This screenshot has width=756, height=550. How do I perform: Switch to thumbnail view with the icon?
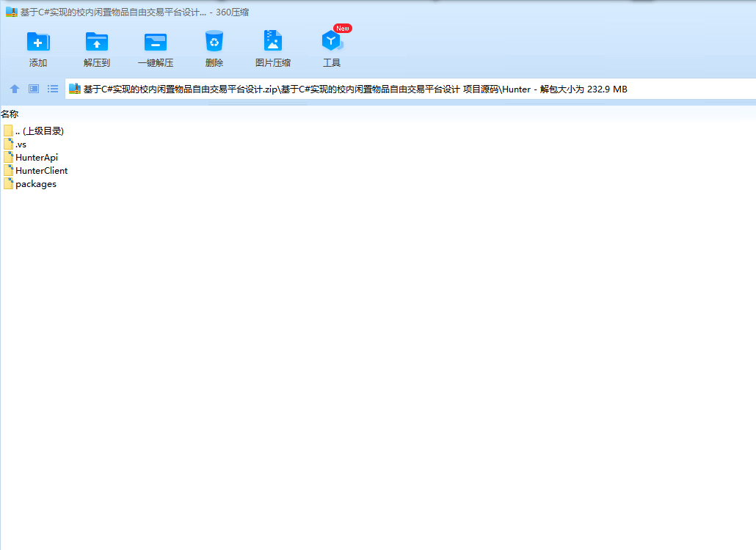[34, 89]
